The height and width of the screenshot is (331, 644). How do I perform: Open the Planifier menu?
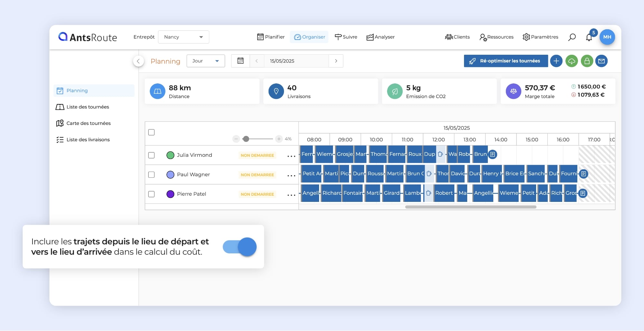tap(271, 37)
